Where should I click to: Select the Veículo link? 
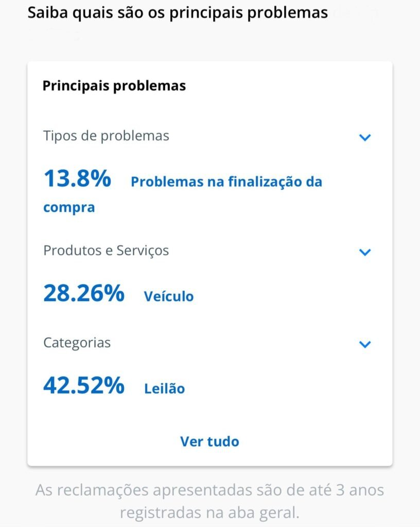(x=169, y=296)
